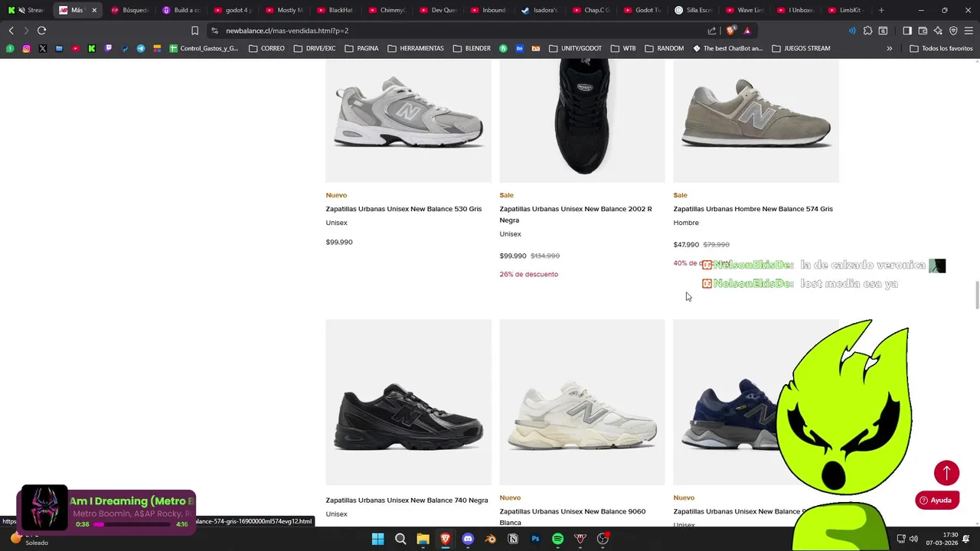
Task: Open the Todos los favoritos folder
Action: point(941,48)
